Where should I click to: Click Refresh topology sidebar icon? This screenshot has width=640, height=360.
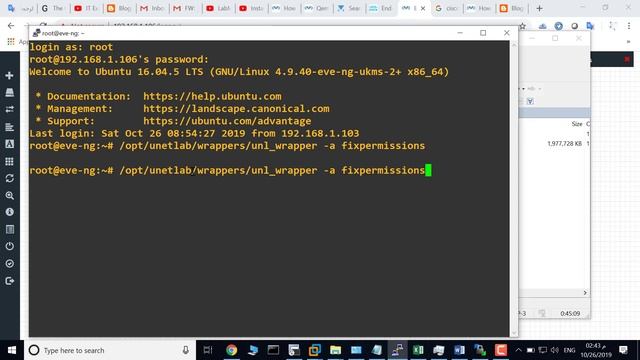click(x=9, y=178)
